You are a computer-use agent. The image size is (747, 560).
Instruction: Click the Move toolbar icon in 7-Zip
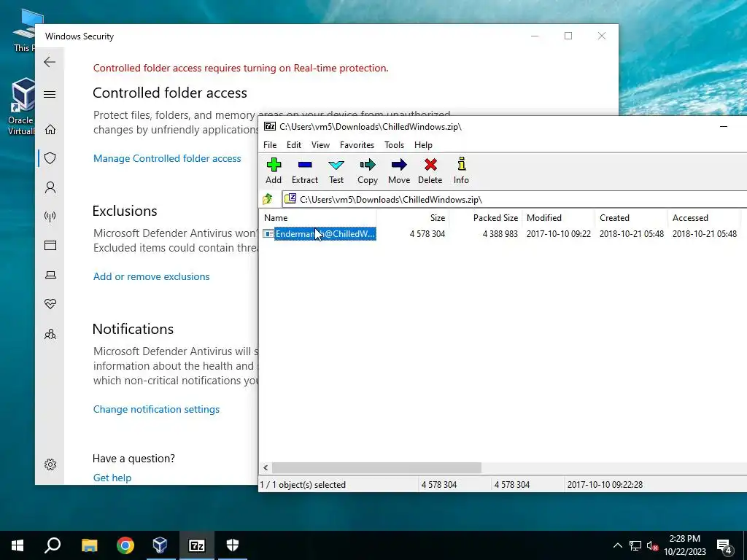click(399, 171)
